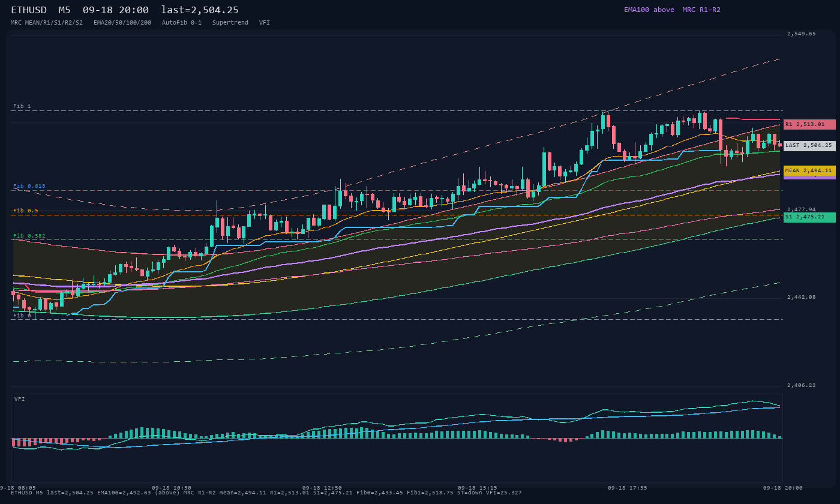Click the 09-18 15:15 time axis label
The height and width of the screenshot is (504, 840).
click(x=478, y=488)
